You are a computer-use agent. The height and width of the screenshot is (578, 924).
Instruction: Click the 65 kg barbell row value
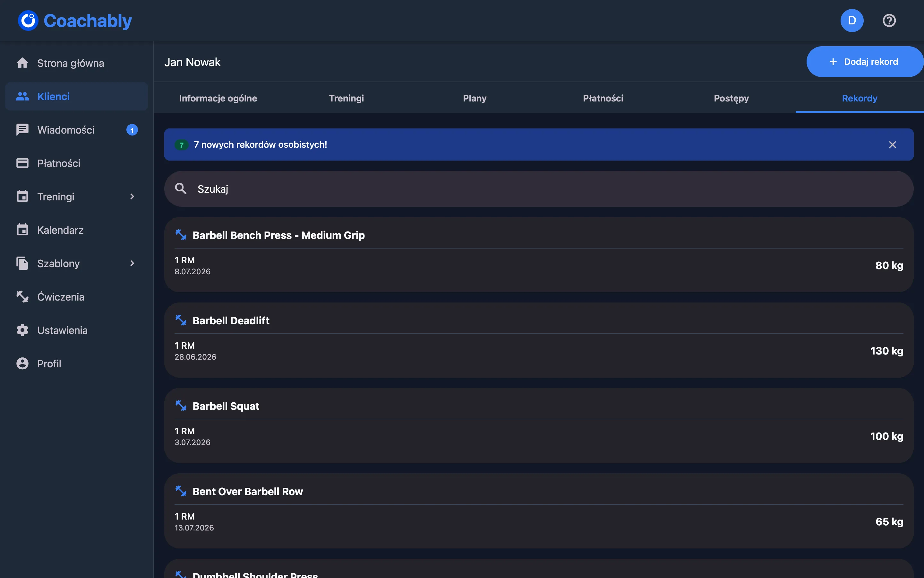coord(889,522)
